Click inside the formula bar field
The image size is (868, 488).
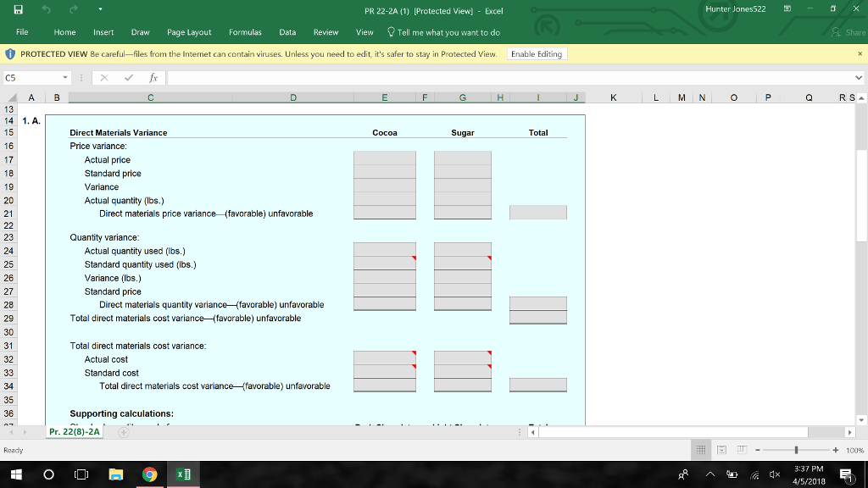[509, 78]
